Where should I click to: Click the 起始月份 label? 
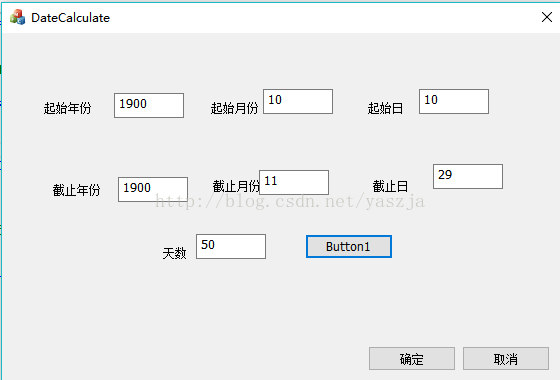pos(234,108)
